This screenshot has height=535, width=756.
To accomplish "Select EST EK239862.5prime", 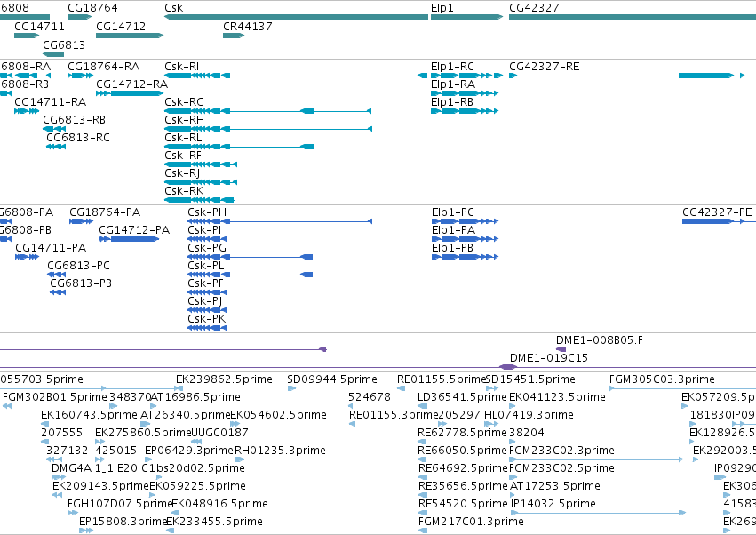I will coord(224,379).
